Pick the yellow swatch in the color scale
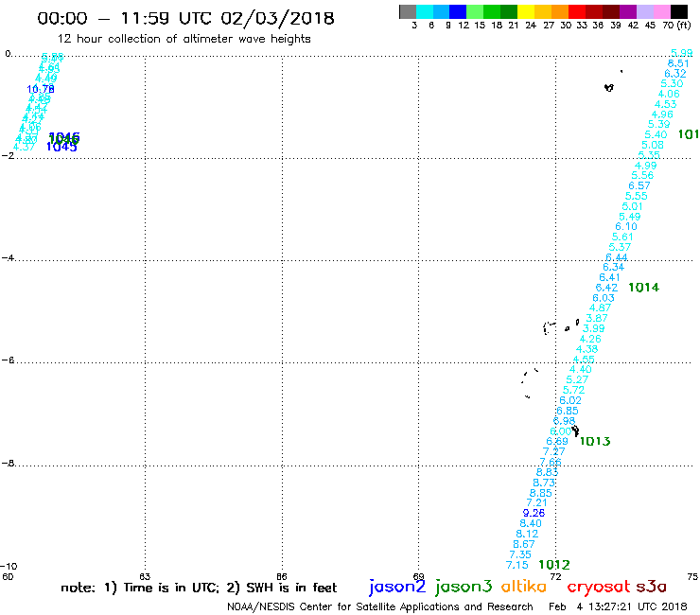Screen dimensions: 700x615 [x=526, y=11]
